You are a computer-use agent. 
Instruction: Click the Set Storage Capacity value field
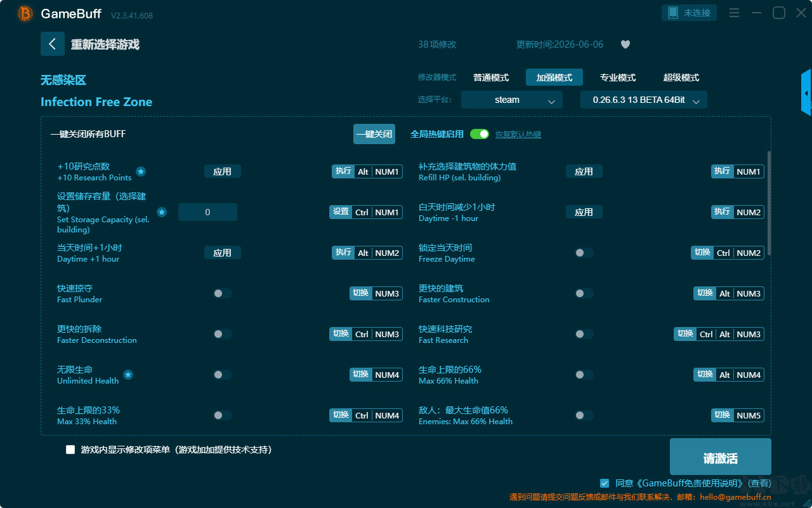click(x=207, y=212)
